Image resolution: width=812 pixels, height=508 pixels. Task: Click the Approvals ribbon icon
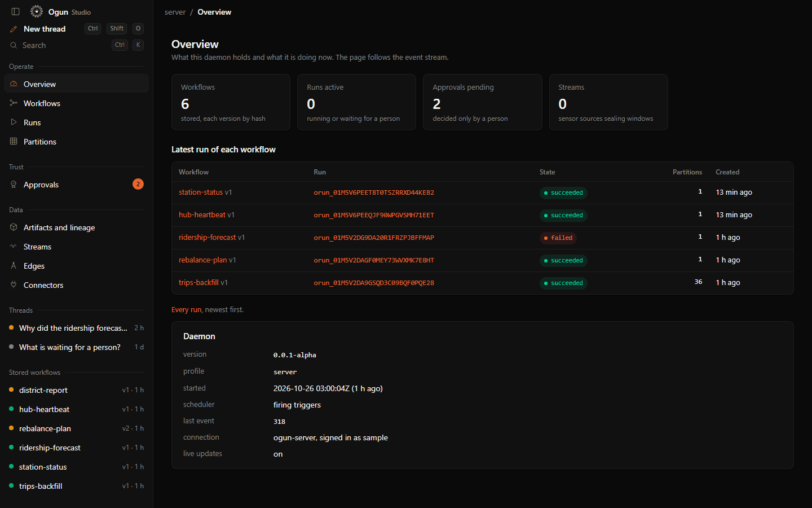click(14, 185)
